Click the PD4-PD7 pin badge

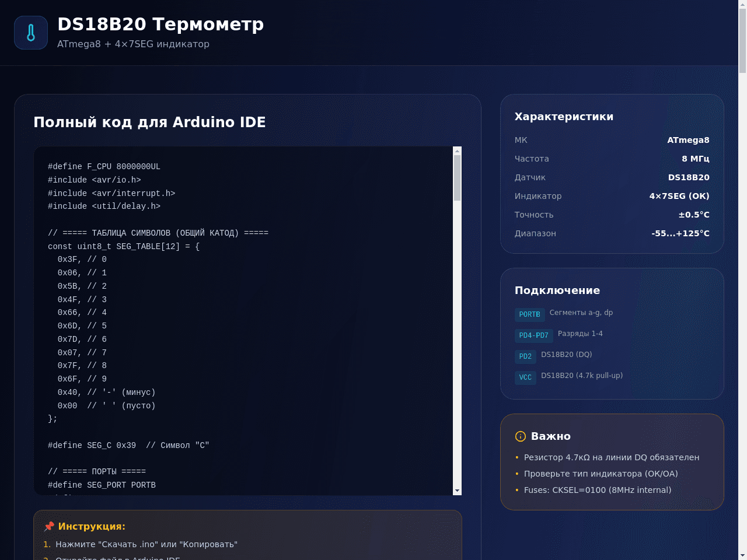pos(534,335)
